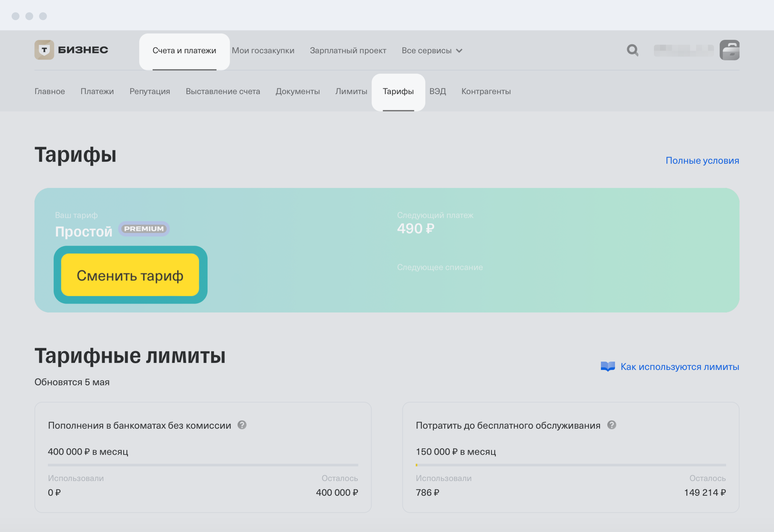The width and height of the screenshot is (774, 532).
Task: Click the 490 ₽ next payment amount
Action: point(416,229)
